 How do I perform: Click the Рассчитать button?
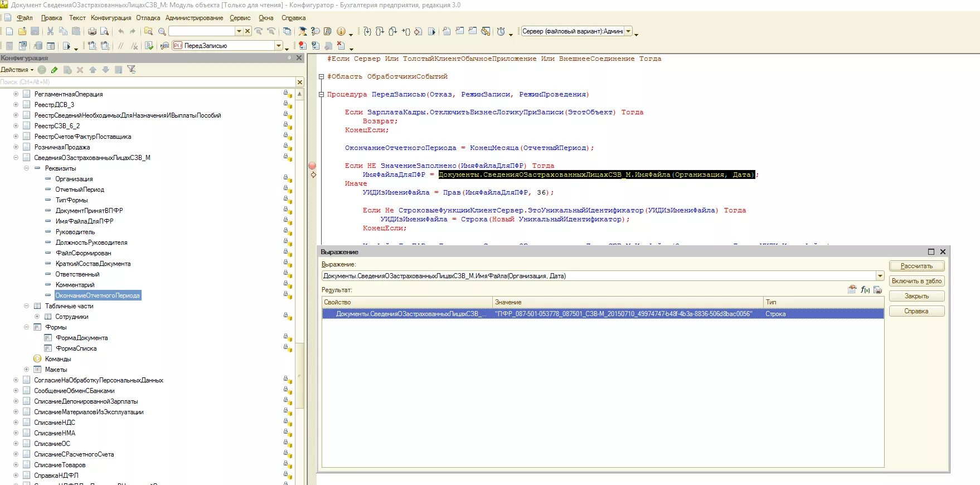[x=916, y=266]
